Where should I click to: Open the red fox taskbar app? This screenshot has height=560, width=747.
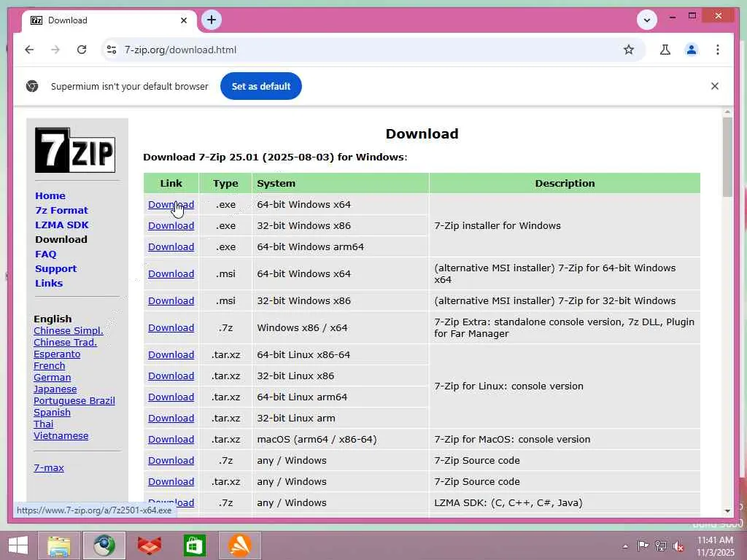149,545
